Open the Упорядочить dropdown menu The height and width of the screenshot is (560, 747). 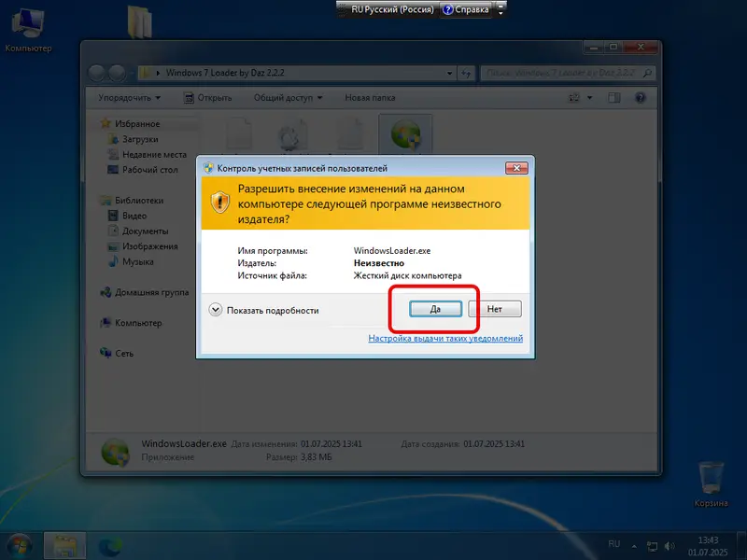[126, 97]
